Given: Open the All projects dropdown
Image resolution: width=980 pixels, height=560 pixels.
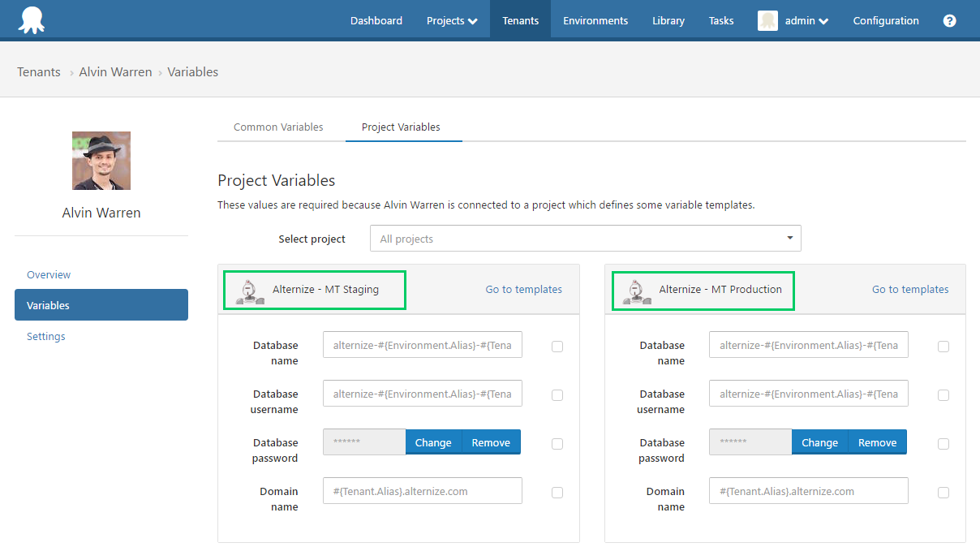Looking at the screenshot, I should 586,238.
